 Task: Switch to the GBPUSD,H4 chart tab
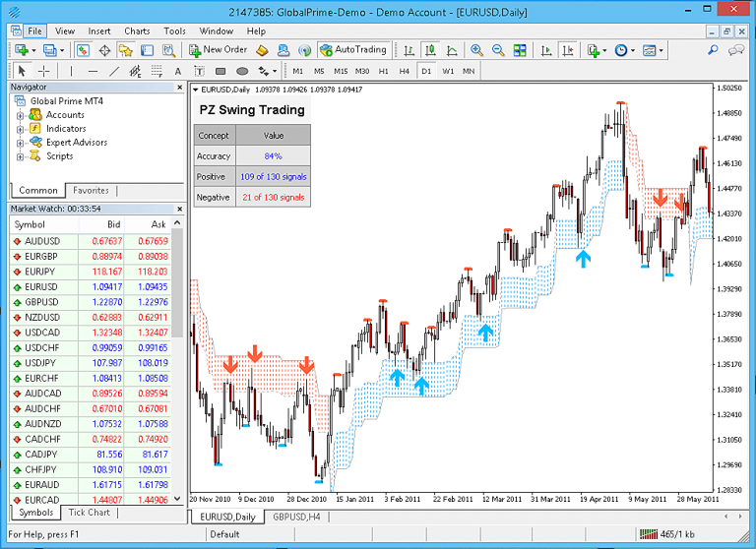[x=297, y=517]
